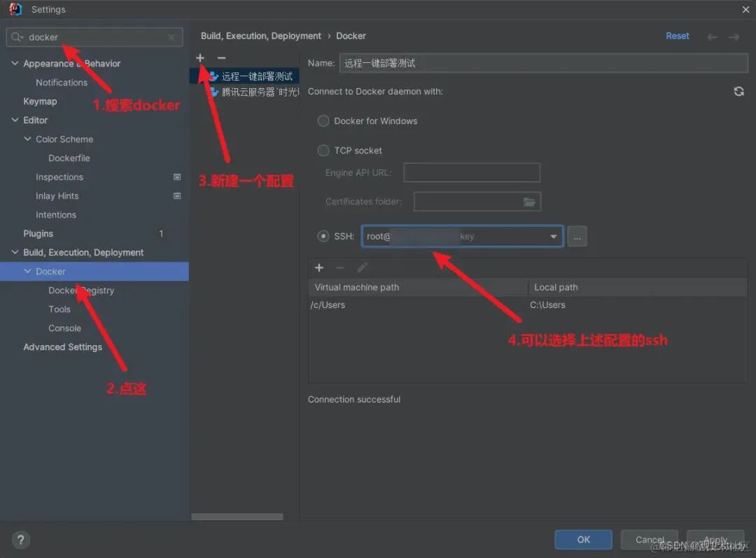Click Local path column header

[638, 288]
